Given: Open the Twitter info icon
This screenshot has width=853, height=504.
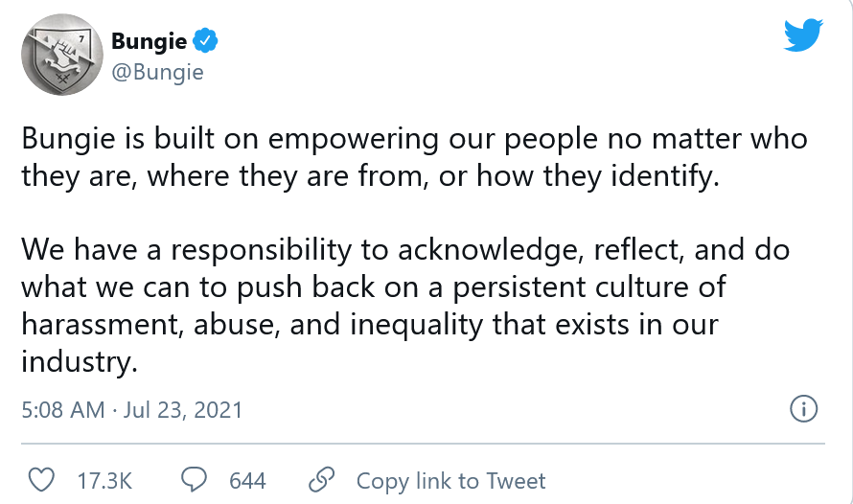Looking at the screenshot, I should (x=803, y=410).
